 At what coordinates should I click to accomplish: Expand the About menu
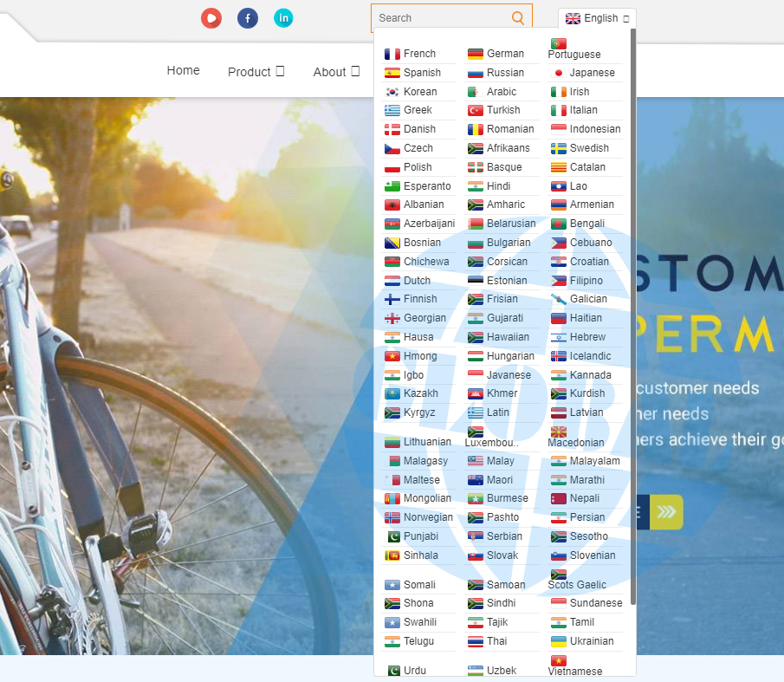[336, 72]
